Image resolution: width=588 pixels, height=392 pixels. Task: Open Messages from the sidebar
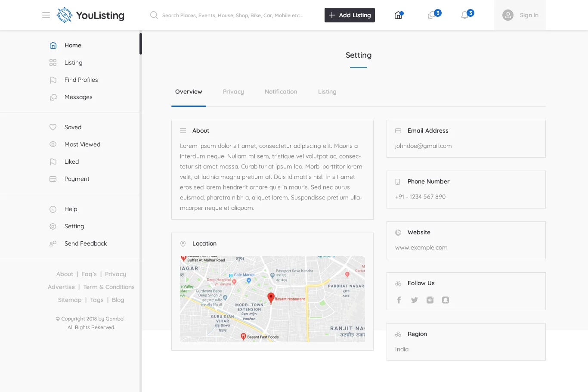[78, 97]
